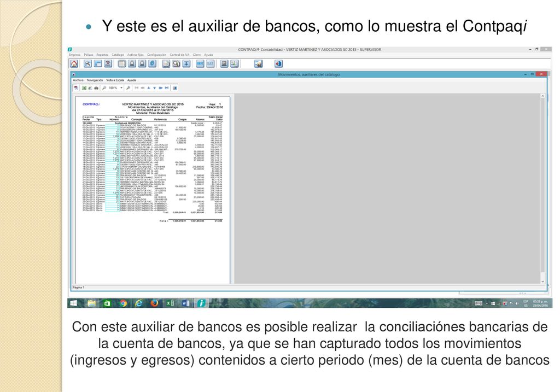Open the Archivo menu in report window
This screenshot has height=392, width=560.
(x=78, y=80)
